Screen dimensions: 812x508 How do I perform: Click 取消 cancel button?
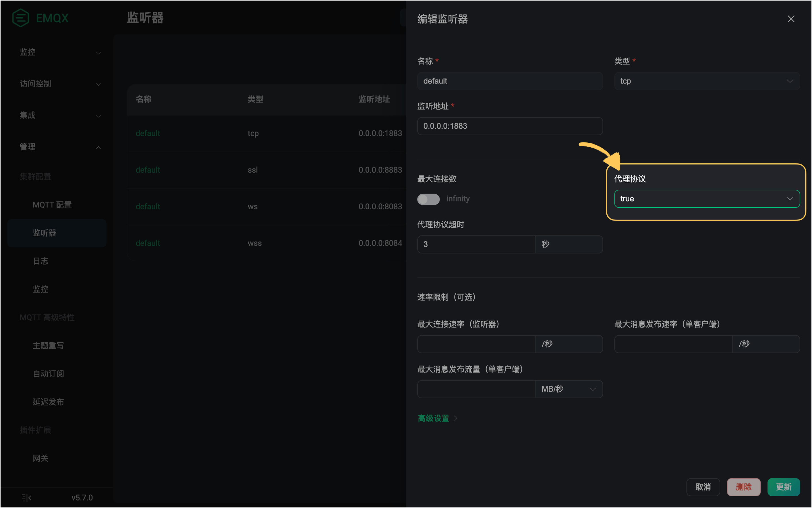point(703,487)
